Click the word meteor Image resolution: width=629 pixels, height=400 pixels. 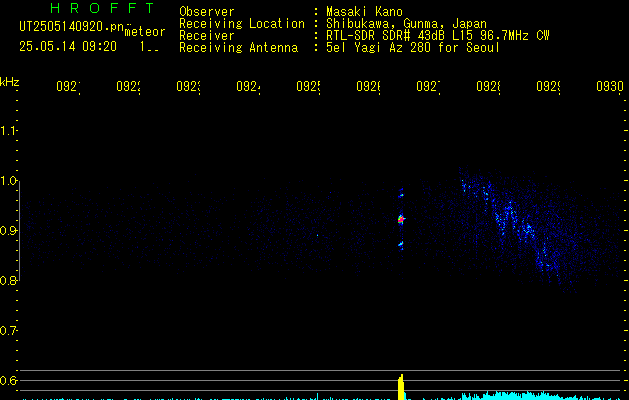(145, 32)
